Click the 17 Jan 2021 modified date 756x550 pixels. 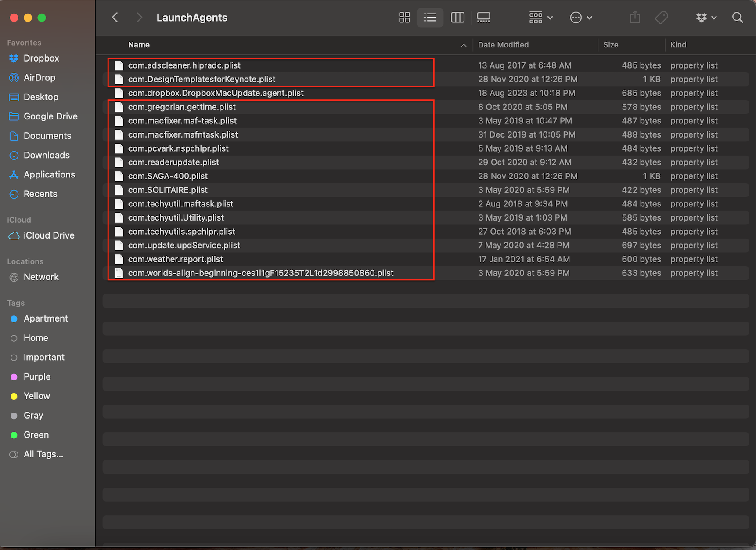click(524, 259)
